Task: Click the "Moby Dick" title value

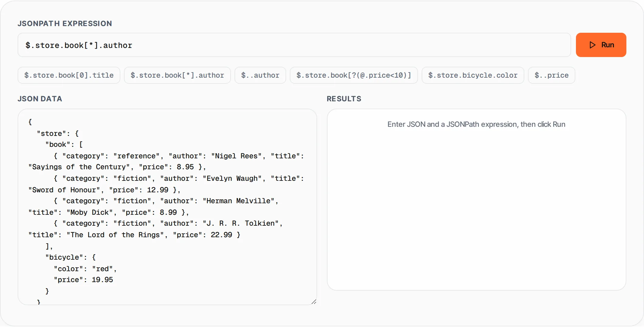Action: tap(90, 212)
